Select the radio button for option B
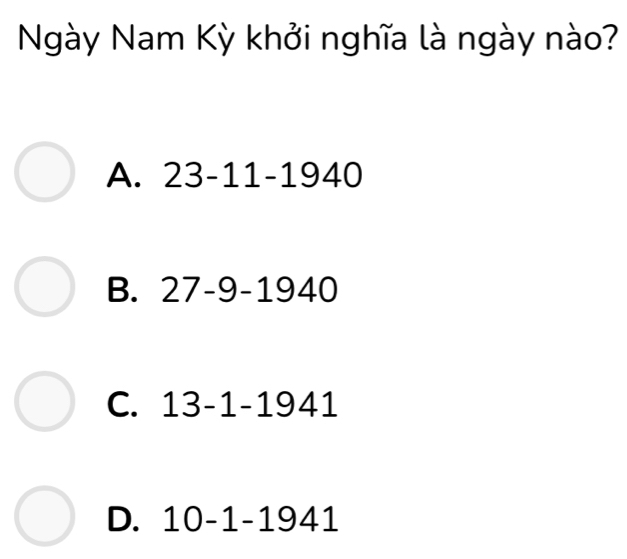Viewport: 627px width, 559px height. [44, 289]
